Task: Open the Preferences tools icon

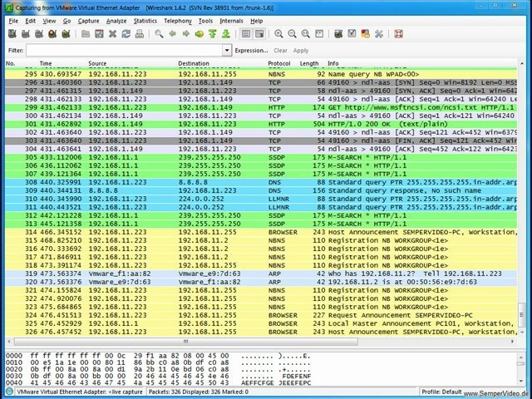Action: 379,34
